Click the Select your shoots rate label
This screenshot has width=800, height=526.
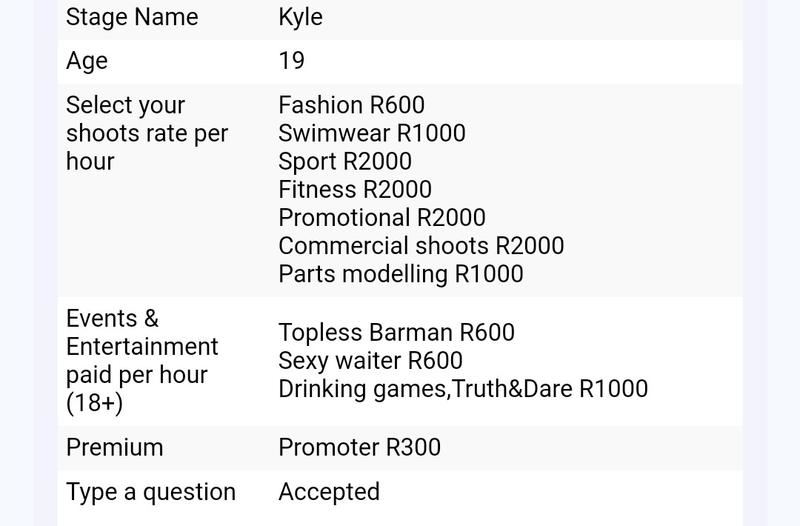[x=147, y=134]
